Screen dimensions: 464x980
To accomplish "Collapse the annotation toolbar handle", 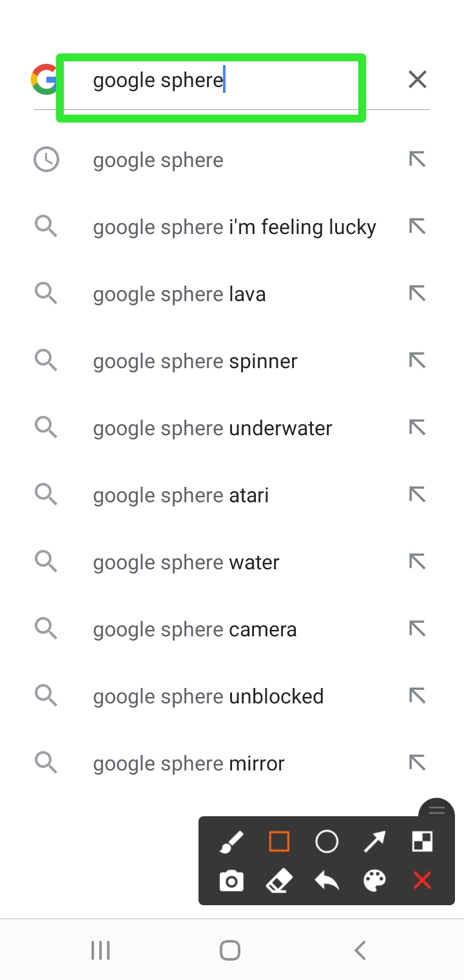I will click(437, 810).
